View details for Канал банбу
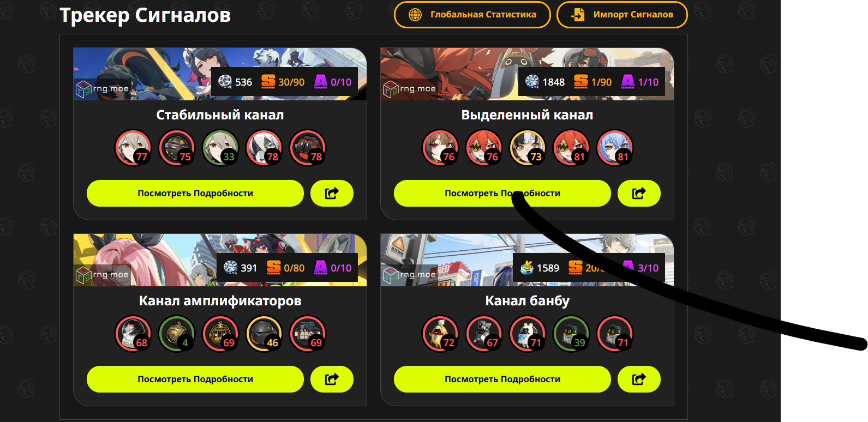 point(502,379)
